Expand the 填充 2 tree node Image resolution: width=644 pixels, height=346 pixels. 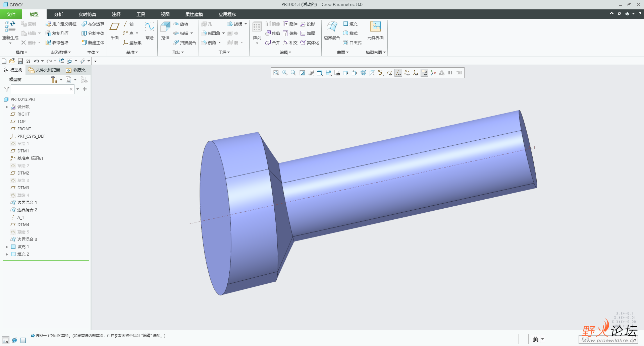pyautogui.click(x=7, y=254)
